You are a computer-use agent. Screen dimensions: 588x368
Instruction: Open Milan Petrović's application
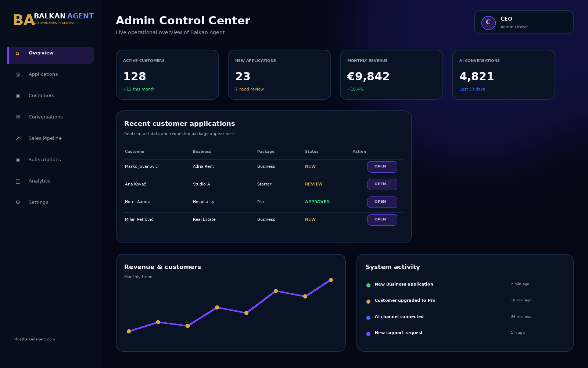coord(382,220)
